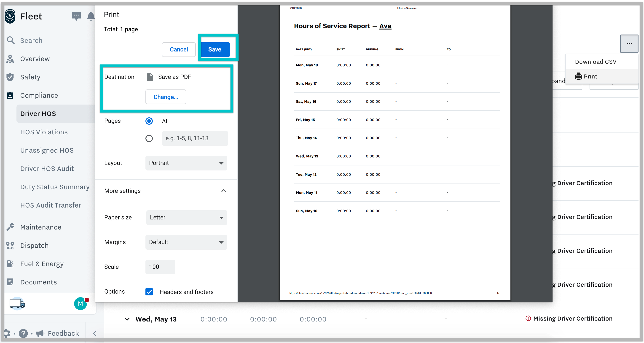
Task: Click the Cancel button to dismiss print
Action: pos(178,49)
